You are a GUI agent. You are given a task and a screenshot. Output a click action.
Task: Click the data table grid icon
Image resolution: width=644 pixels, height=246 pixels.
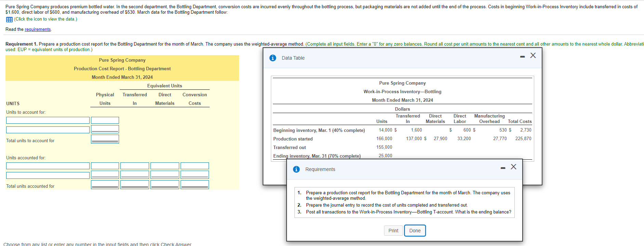[x=9, y=20]
